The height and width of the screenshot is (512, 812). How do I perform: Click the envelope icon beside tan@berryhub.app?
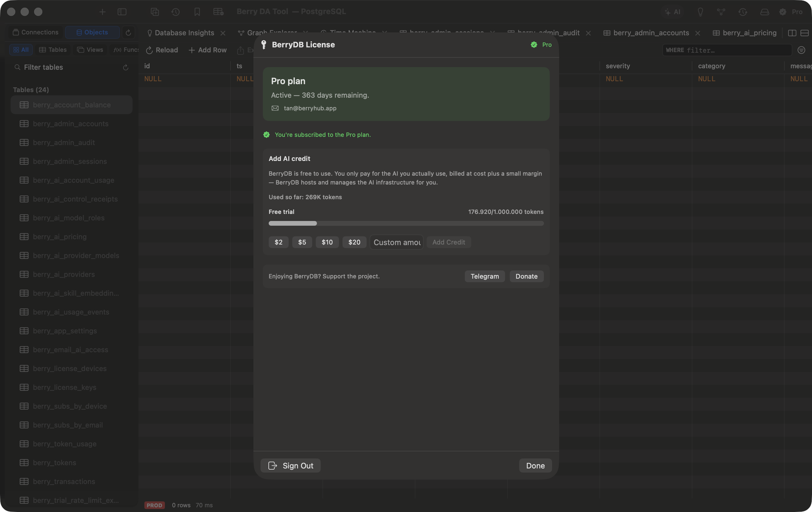(x=275, y=108)
